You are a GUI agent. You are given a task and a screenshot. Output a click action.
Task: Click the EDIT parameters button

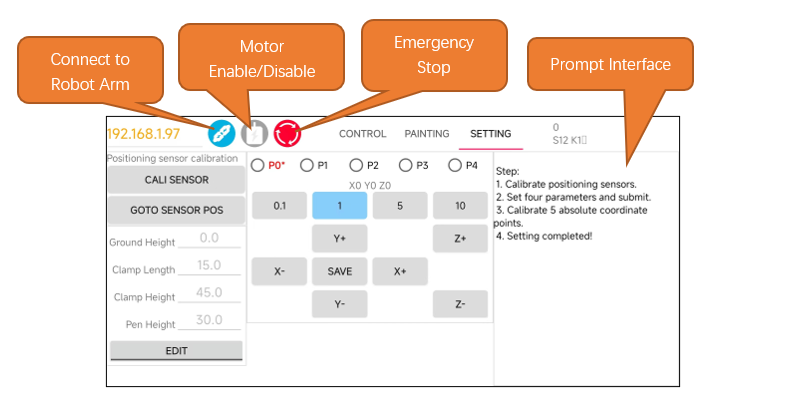point(176,351)
